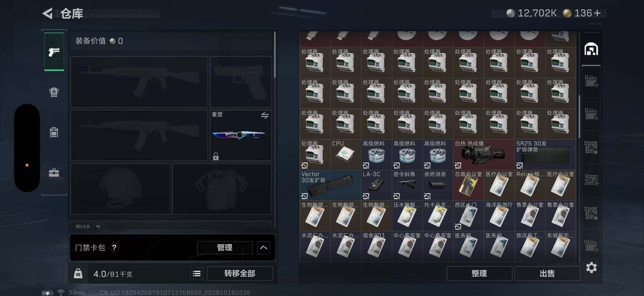Swap the 重塑 knife using arrows icon
Viewport: 644px width, 296px height.
tap(265, 115)
